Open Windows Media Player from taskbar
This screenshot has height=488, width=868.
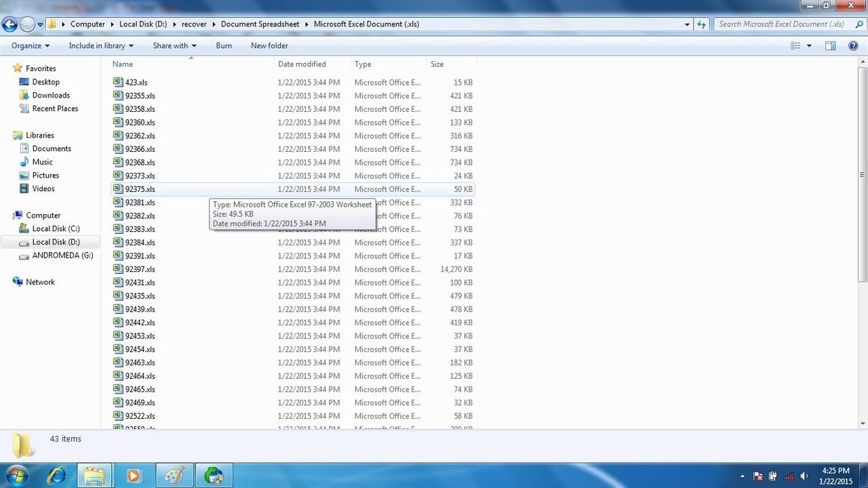(x=134, y=475)
